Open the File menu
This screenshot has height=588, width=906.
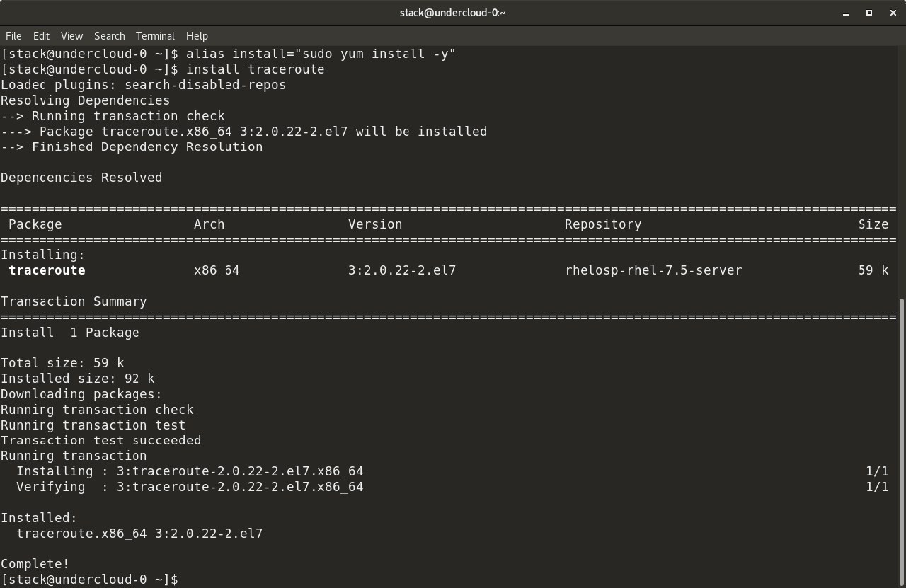point(13,35)
